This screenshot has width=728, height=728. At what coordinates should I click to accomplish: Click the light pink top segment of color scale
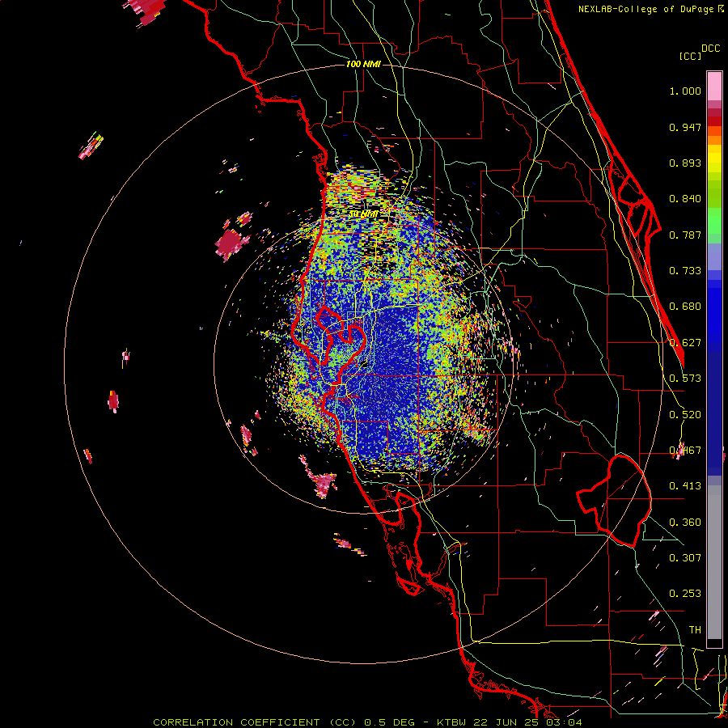(714, 87)
